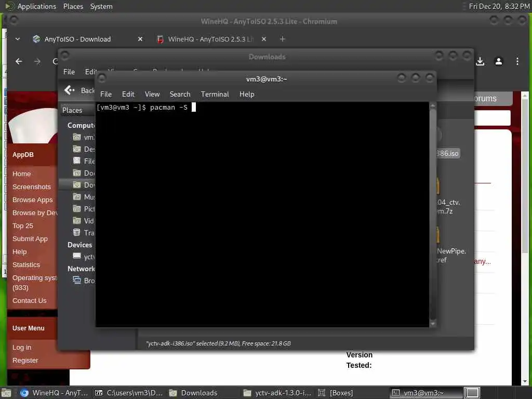The image size is (532, 399).
Task: Open Chromium profile icon
Action: tap(498, 61)
